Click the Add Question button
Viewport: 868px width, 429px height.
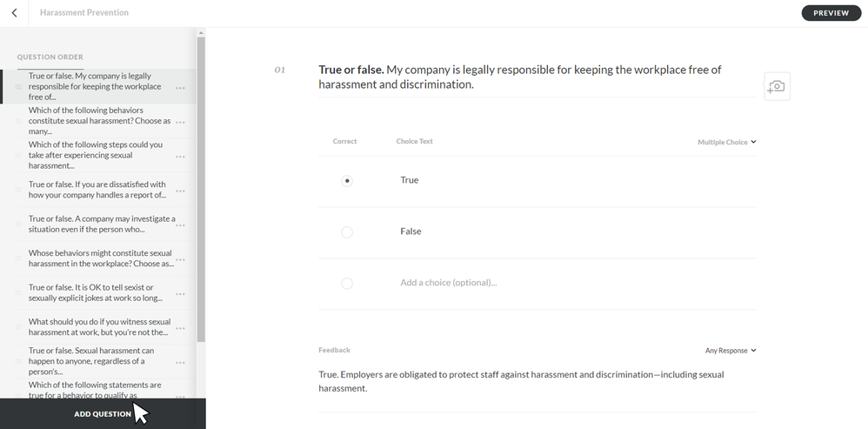point(103,414)
